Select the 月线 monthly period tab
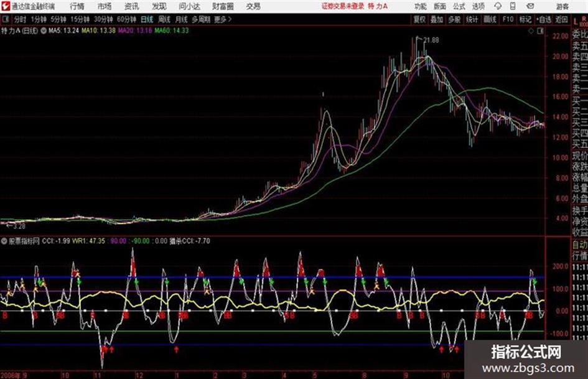Screen dimensions: 588x379 (x=182, y=19)
